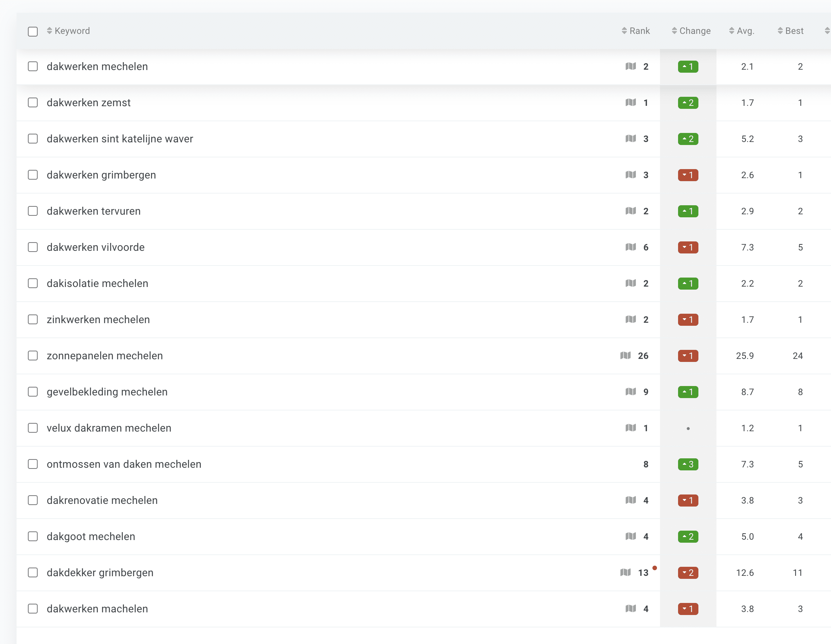Click the red alert dot beside rank 13
This screenshot has height=644, width=831.
[x=654, y=568]
